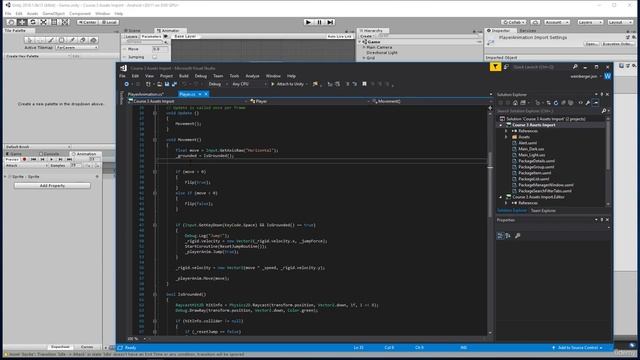Click Visual Studio's Save All icon
The height and width of the screenshot is (360, 640).
(x=174, y=84)
